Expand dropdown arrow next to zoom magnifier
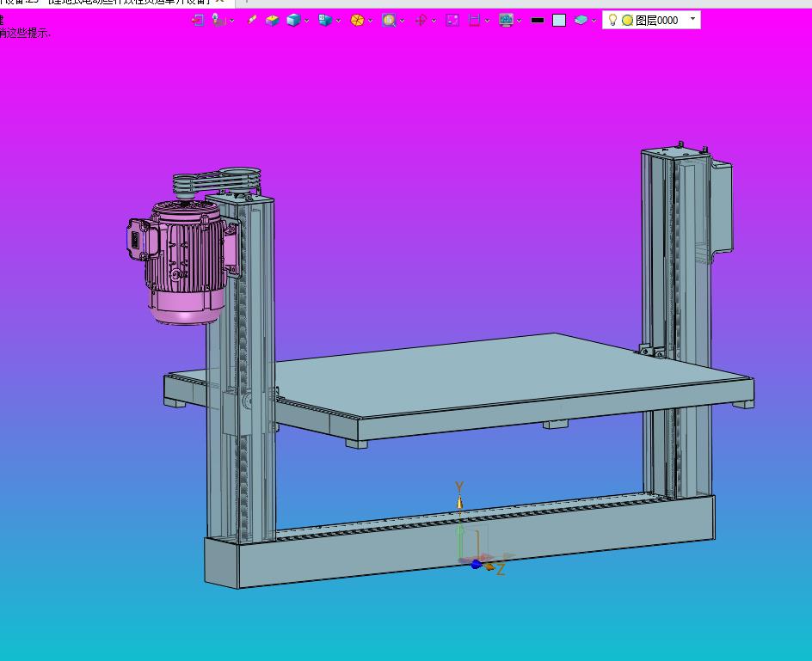This screenshot has width=812, height=661. pyautogui.click(x=402, y=21)
